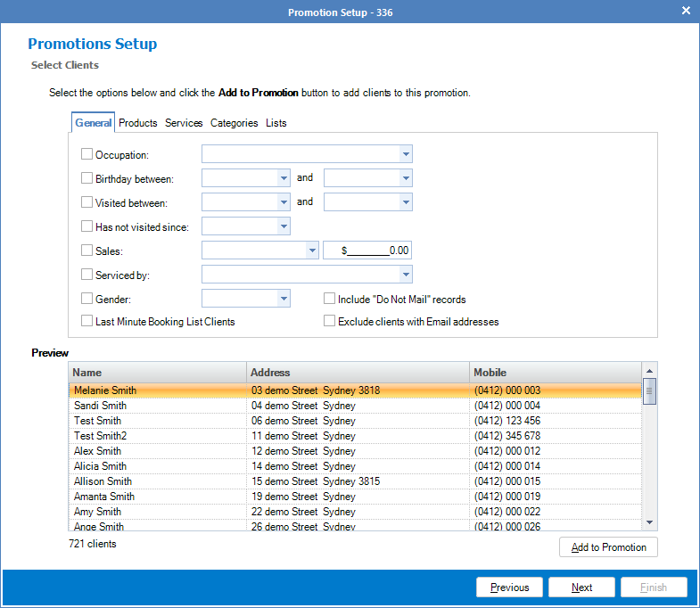Select Alicia Smith row in preview
Image resolution: width=700 pixels, height=608 pixels.
(101, 466)
